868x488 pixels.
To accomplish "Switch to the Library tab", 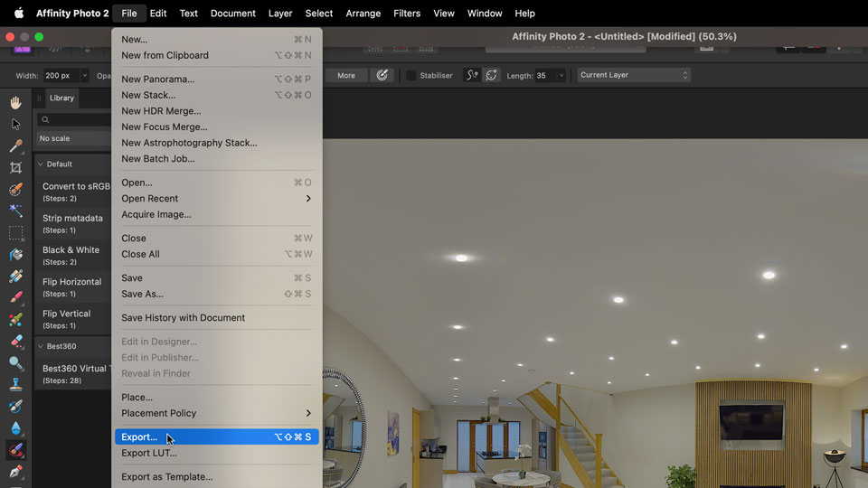I will point(61,98).
